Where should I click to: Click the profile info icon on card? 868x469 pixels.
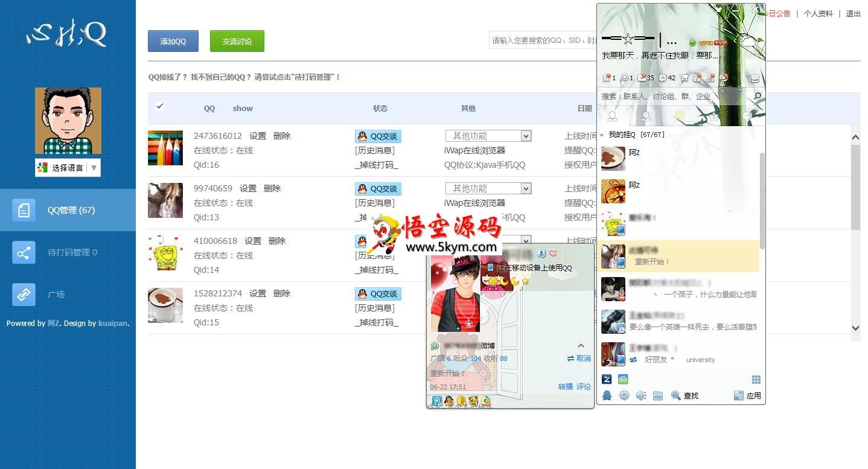click(x=542, y=254)
